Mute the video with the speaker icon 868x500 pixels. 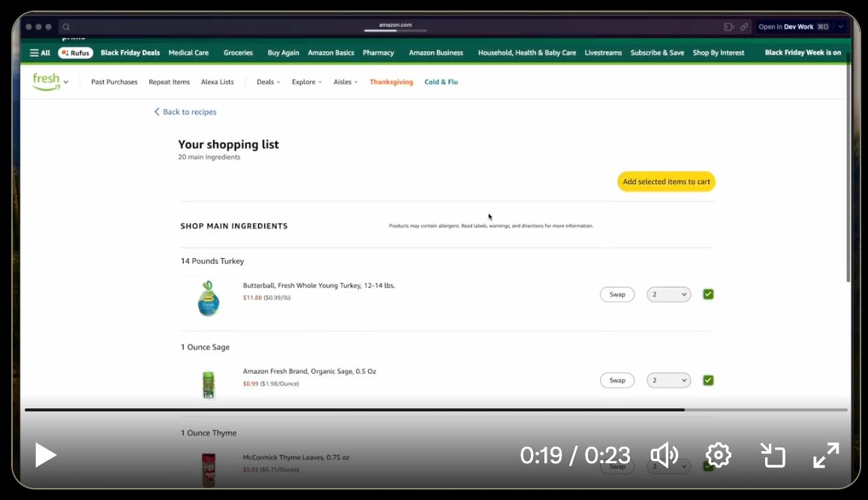pos(665,455)
